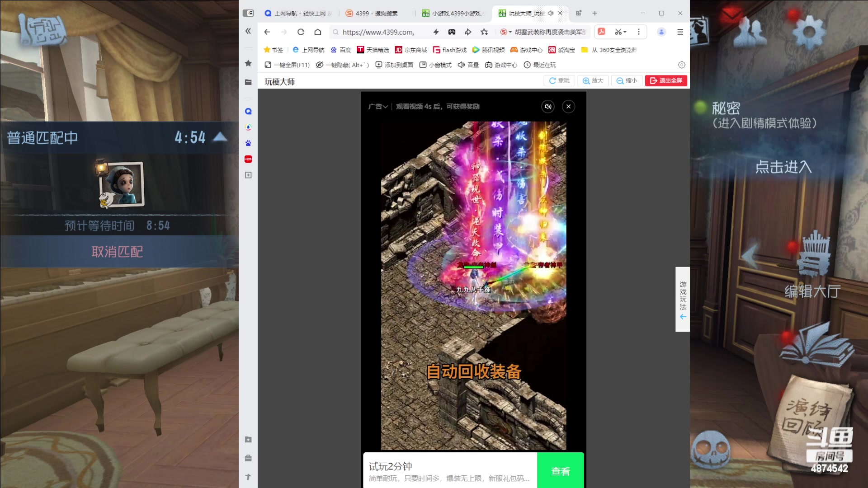Image resolution: width=868 pixels, height=488 pixels.
Task: Enable 小窗模式 mini-window mode
Action: (435, 65)
